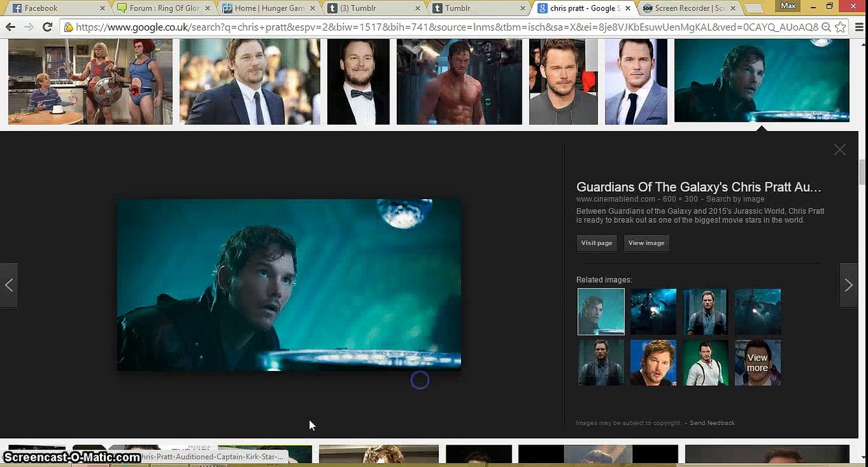Image resolution: width=868 pixels, height=467 pixels.
Task: Switch to the Home | Hunger Games tab
Action: (x=267, y=8)
